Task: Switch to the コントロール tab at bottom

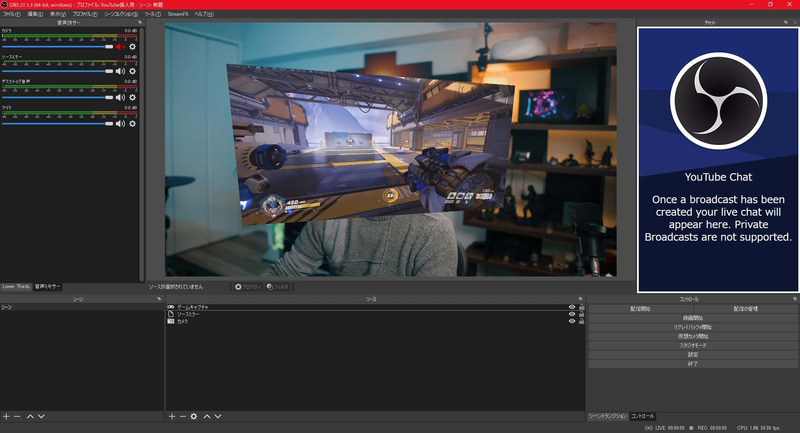Action: pos(642,416)
